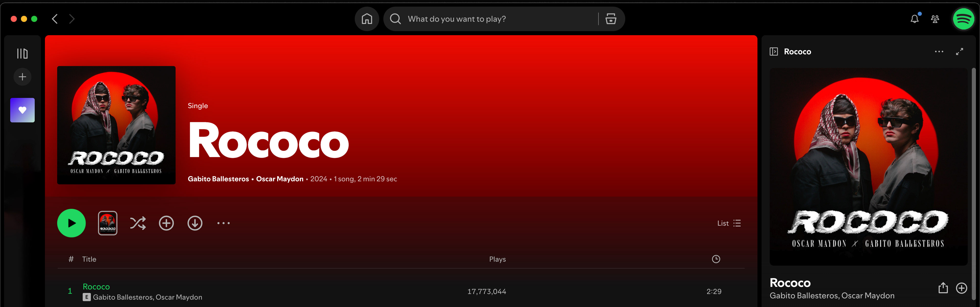Share the Rococo track from side panel
The height and width of the screenshot is (307, 980).
pyautogui.click(x=943, y=288)
